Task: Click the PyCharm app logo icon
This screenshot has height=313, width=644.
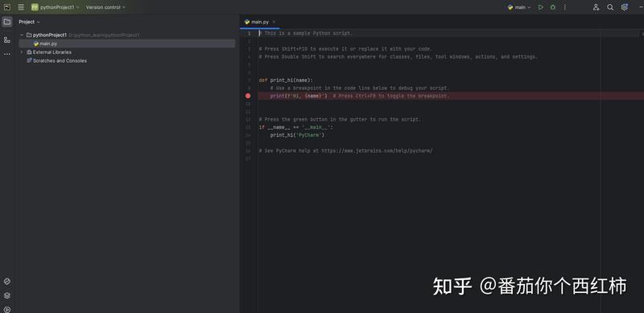Action: [7, 7]
